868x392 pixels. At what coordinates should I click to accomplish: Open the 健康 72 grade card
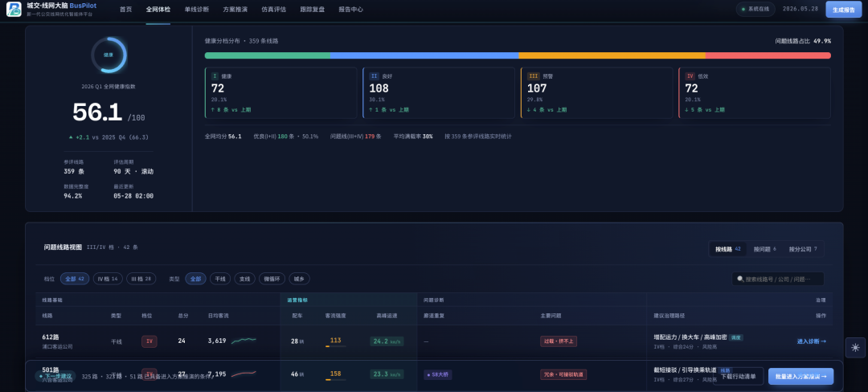click(x=281, y=93)
